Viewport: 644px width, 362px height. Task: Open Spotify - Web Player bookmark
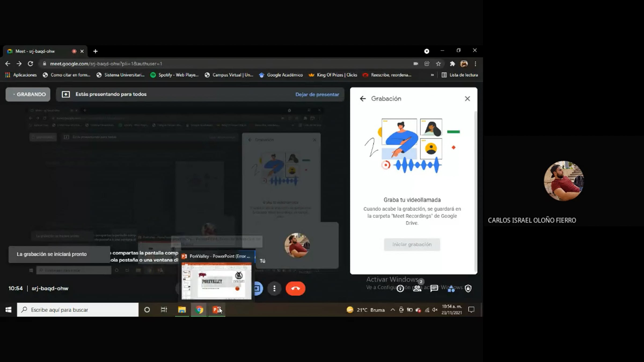pyautogui.click(x=174, y=75)
